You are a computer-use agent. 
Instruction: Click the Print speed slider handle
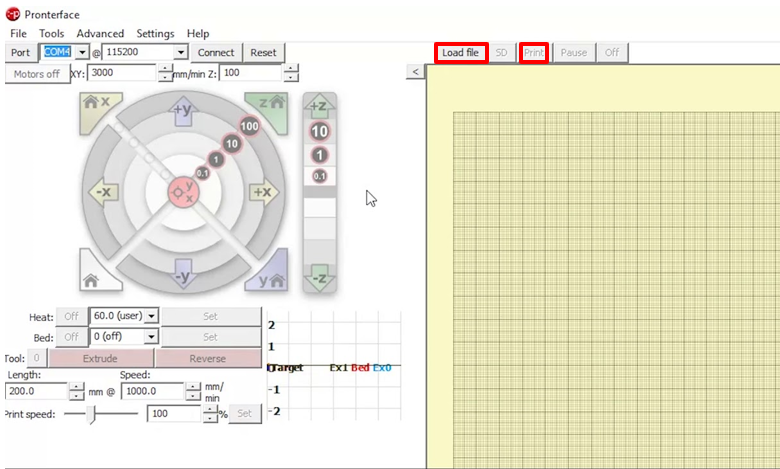[x=91, y=414]
